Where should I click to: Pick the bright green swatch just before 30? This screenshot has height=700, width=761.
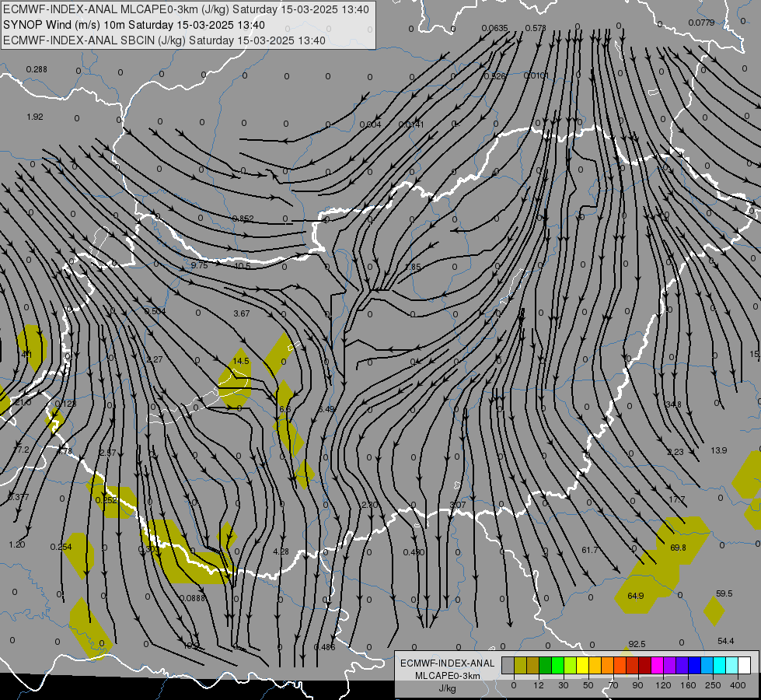[557, 666]
